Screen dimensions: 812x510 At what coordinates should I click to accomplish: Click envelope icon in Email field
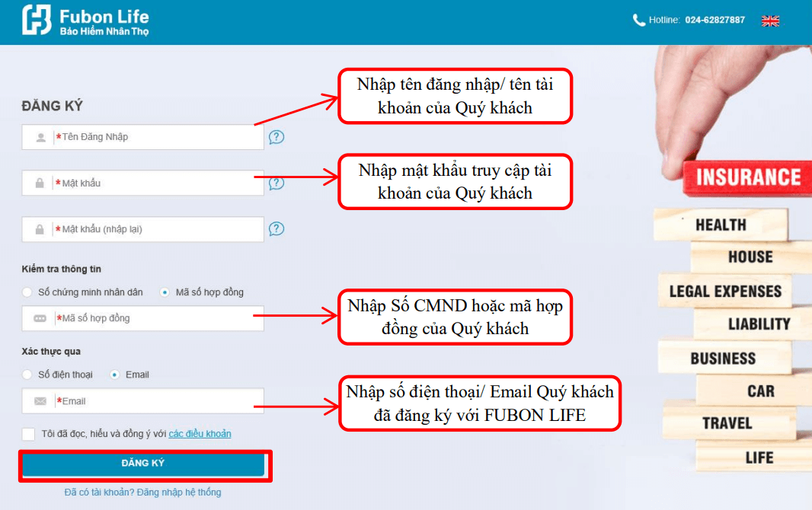point(40,401)
